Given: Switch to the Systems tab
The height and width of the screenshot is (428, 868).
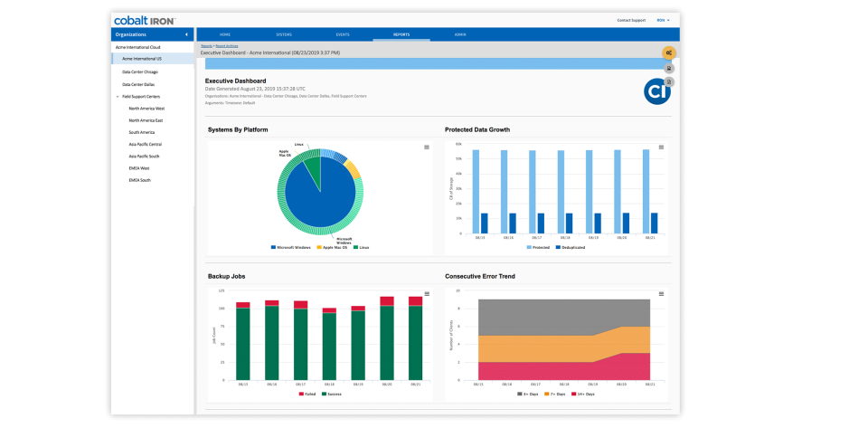Looking at the screenshot, I should click(283, 34).
